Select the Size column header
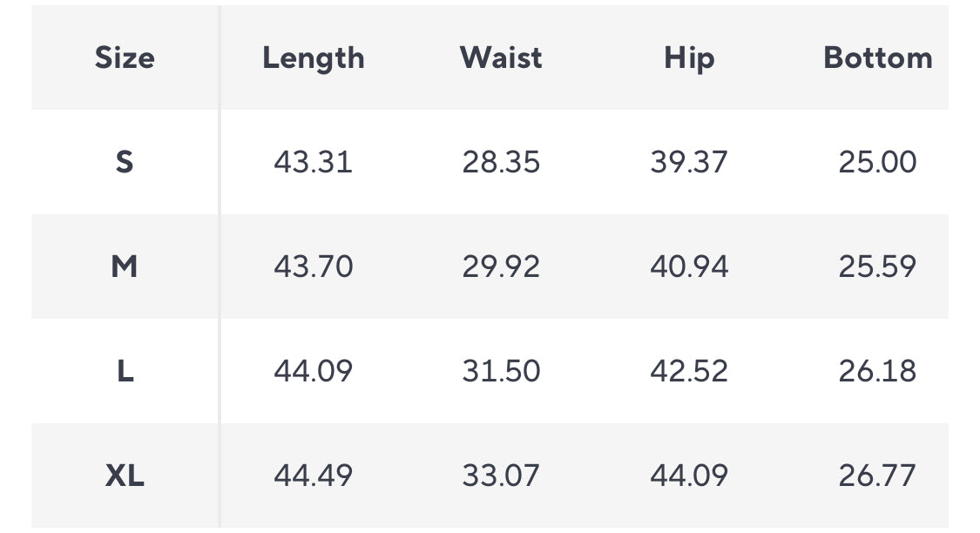Image resolution: width=980 pixels, height=533 pixels. (x=125, y=58)
